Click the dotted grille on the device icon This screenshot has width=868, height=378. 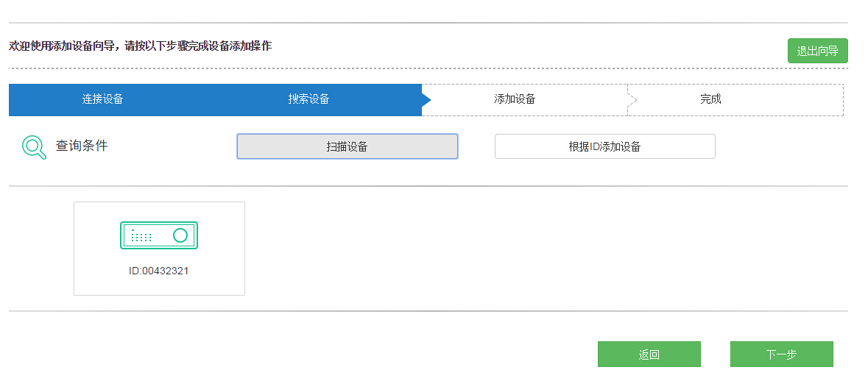point(141,236)
